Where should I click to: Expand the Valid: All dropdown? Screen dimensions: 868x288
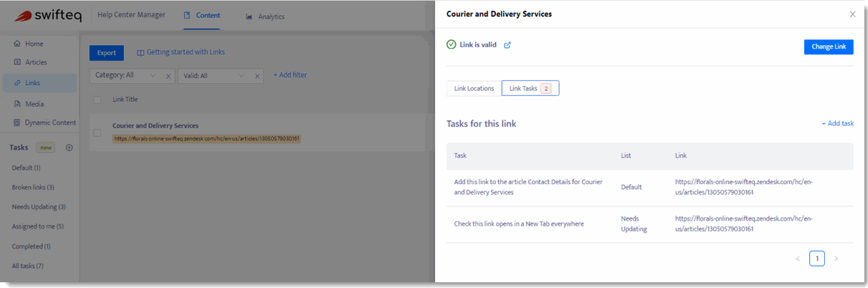(215, 75)
